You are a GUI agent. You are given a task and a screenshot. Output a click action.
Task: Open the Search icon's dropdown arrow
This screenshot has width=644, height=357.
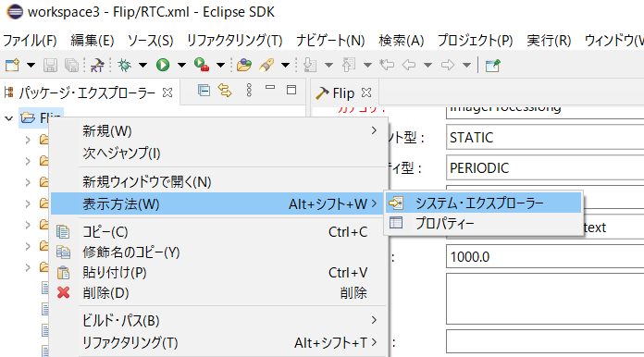point(285,66)
